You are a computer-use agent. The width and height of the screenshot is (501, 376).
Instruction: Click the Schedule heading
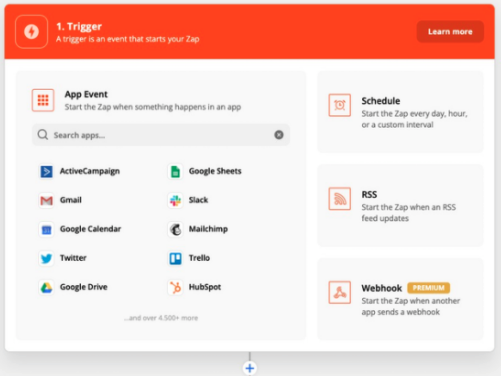pos(381,101)
